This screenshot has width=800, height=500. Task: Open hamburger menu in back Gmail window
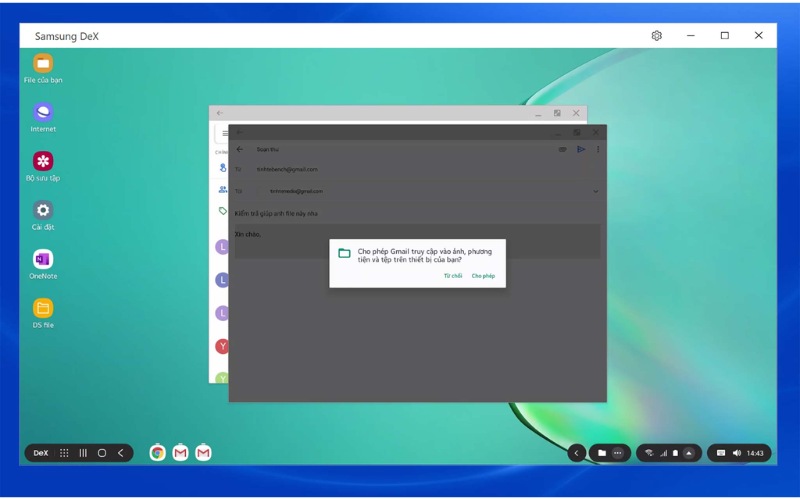[224, 134]
